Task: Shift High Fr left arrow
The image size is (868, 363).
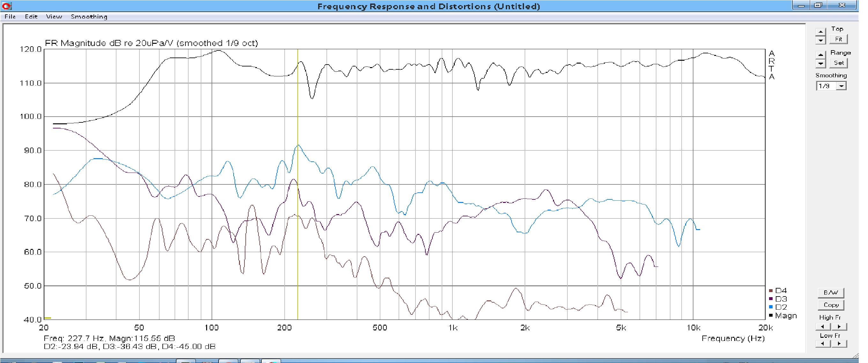Action: click(822, 326)
